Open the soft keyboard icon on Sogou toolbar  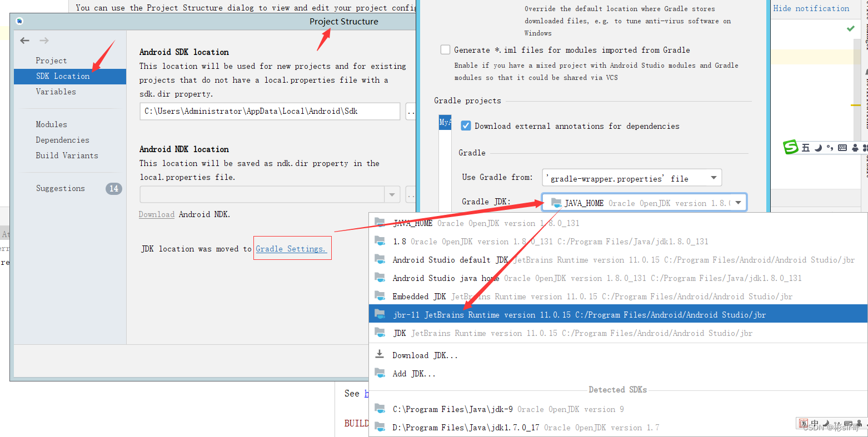click(x=842, y=148)
